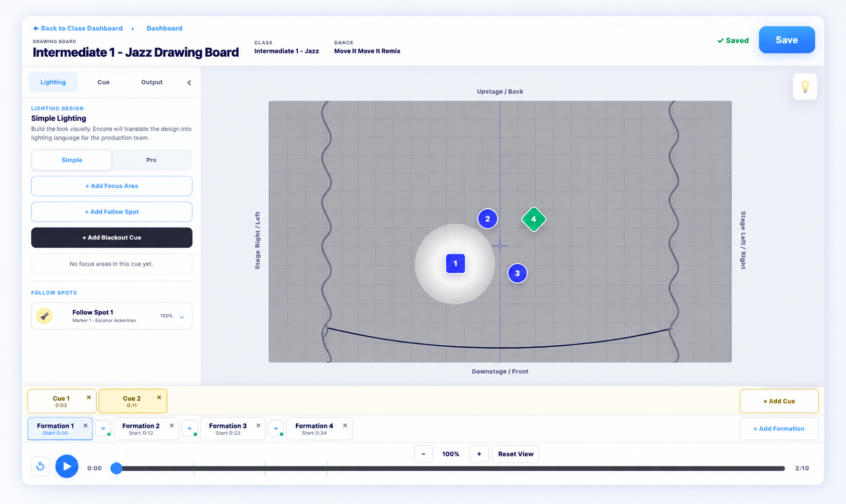Zoom in with the plus button
This screenshot has width=846, height=504.
[x=479, y=454]
